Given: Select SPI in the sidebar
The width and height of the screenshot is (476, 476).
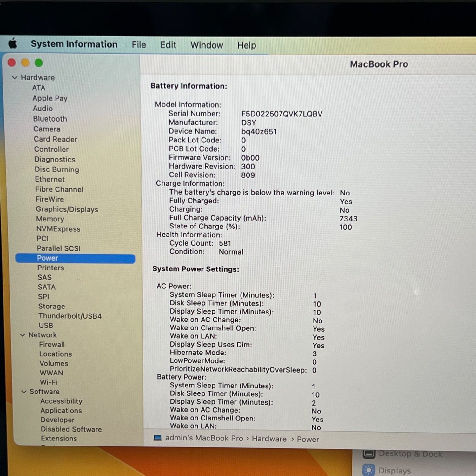Looking at the screenshot, I should (x=43, y=297).
